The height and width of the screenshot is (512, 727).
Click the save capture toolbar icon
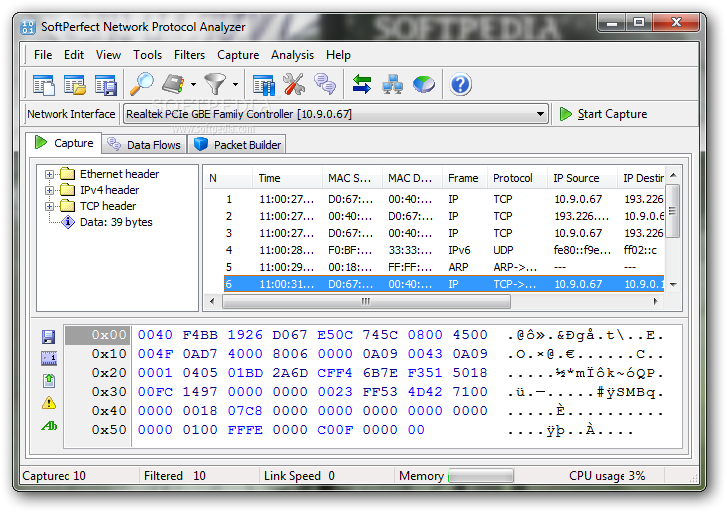coord(106,85)
